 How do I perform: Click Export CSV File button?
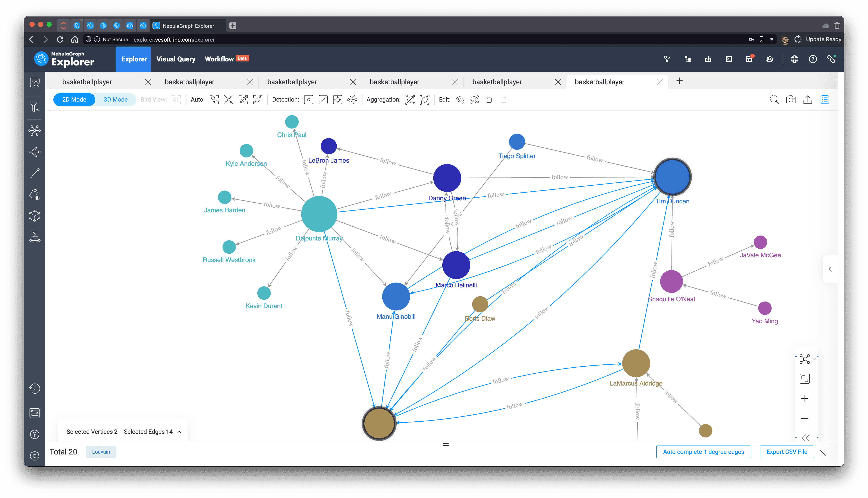point(787,452)
